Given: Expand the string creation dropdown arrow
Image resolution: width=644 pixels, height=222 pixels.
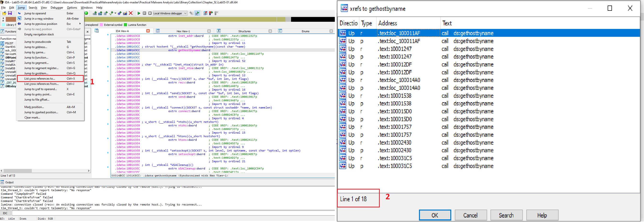Looking at the screenshot, I should [115, 13].
